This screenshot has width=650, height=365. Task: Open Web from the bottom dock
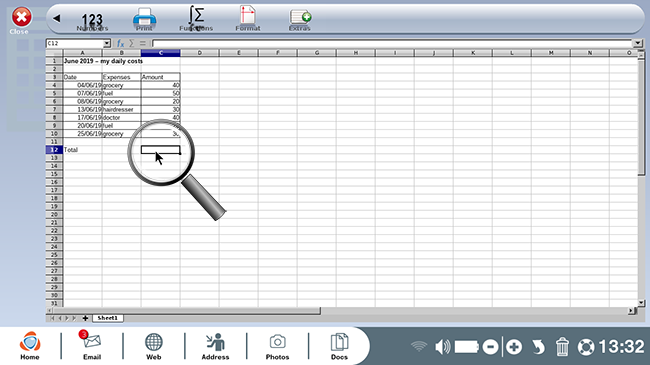click(x=153, y=346)
